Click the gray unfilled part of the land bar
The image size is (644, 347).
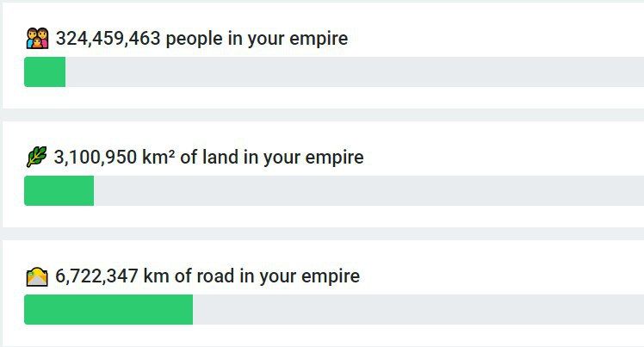pyautogui.click(x=368, y=190)
